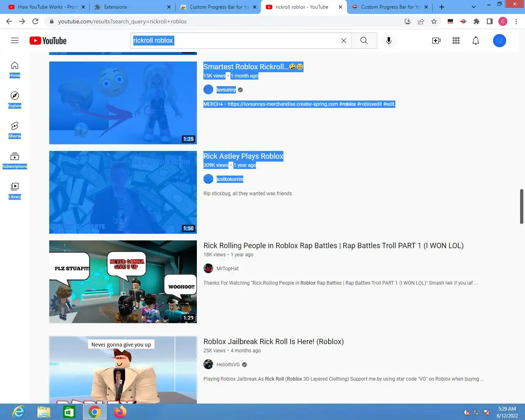Reload the page
This screenshot has width=525, height=420.
coord(35,21)
